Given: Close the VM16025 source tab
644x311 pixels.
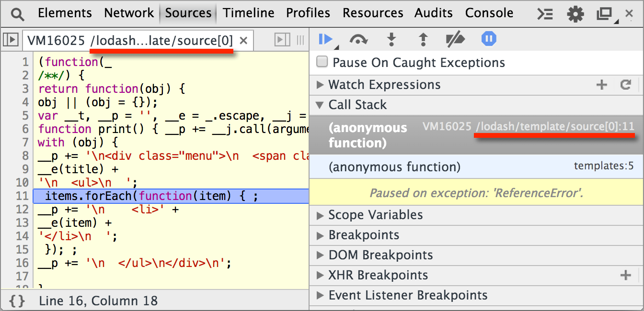Looking at the screenshot, I should click(x=243, y=41).
